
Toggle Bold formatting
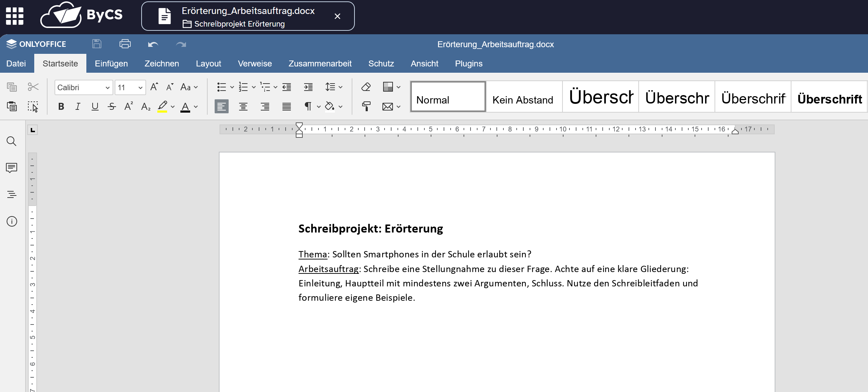(x=61, y=106)
